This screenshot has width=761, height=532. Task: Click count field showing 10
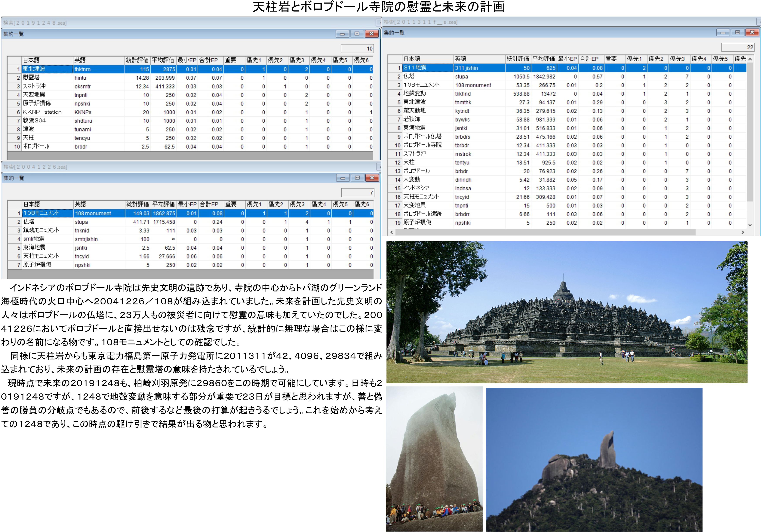point(357,49)
